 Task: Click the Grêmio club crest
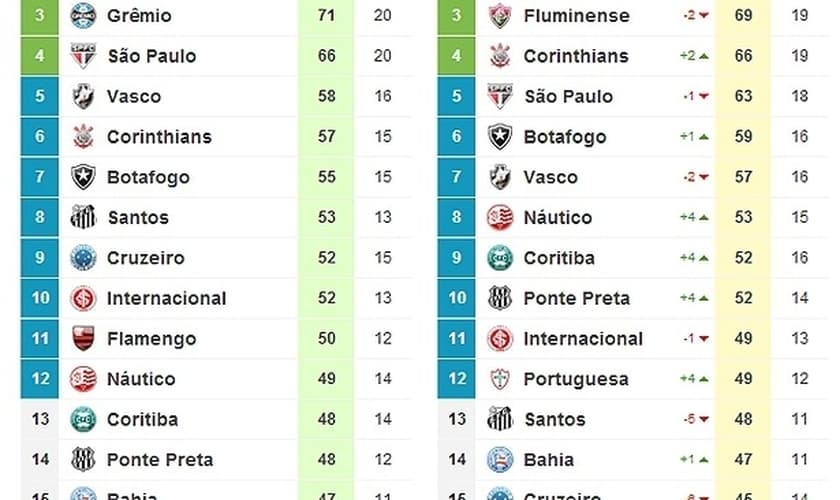tap(83, 16)
